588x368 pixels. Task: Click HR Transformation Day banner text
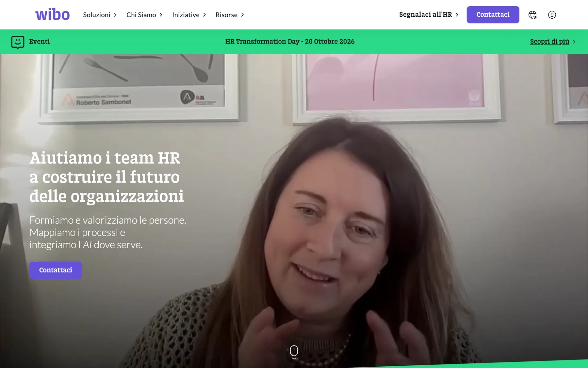(x=290, y=42)
